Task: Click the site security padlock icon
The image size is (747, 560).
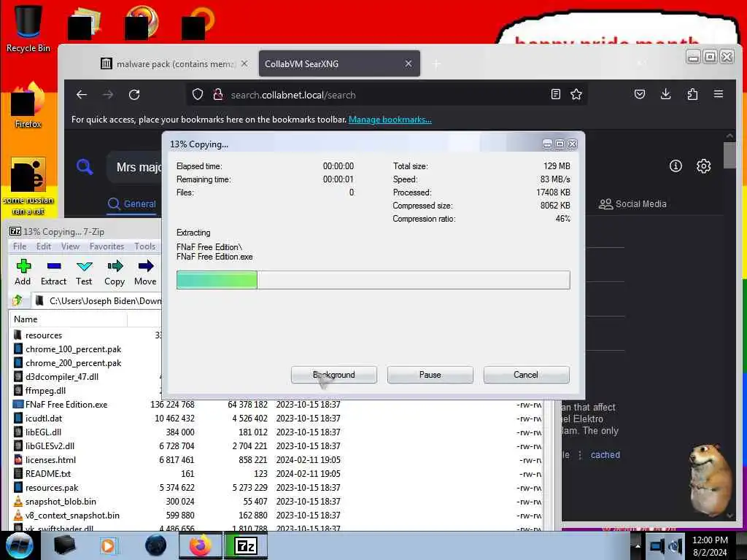Action: coord(218,94)
